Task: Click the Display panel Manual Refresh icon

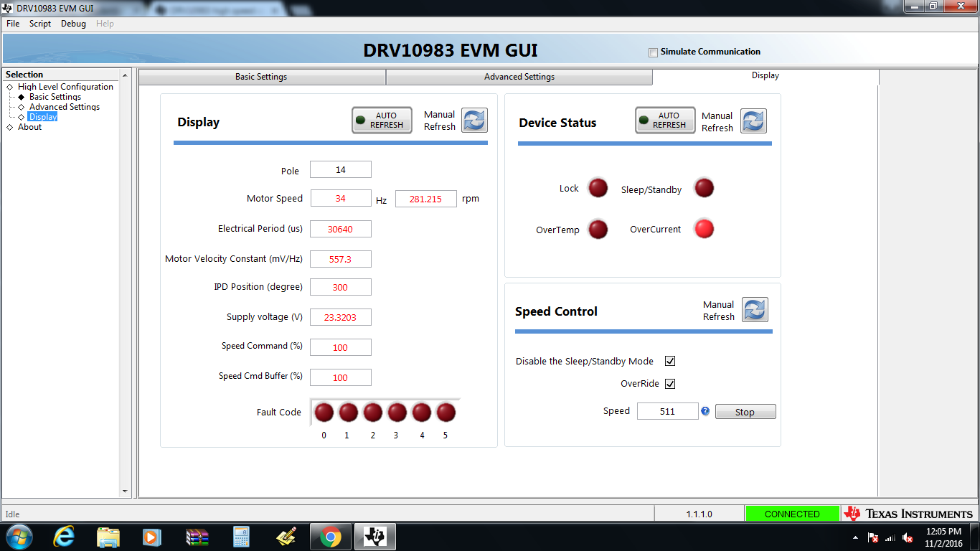Action: (x=474, y=121)
